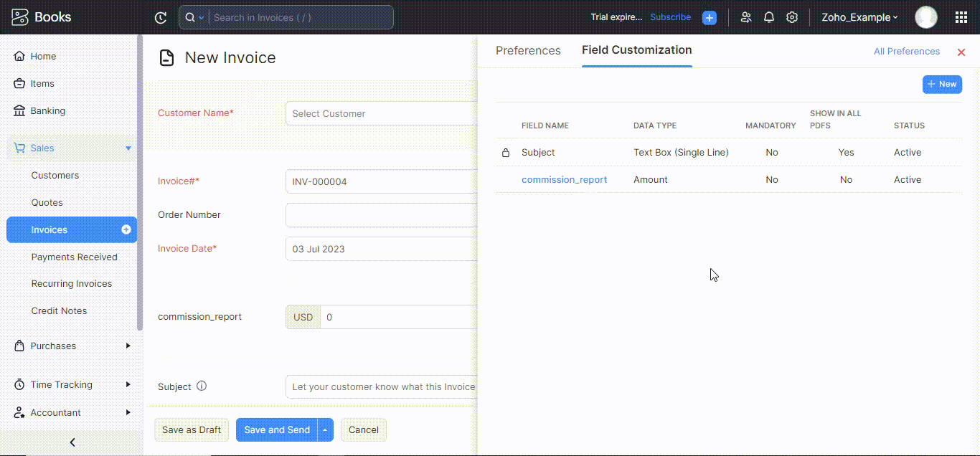
Task: Click the Save as Draft button
Action: tap(191, 429)
